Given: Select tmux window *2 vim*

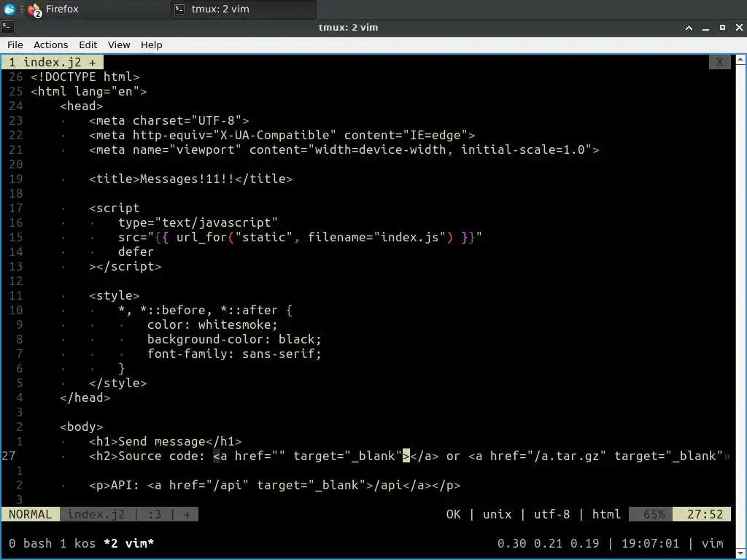Looking at the screenshot, I should (128, 543).
